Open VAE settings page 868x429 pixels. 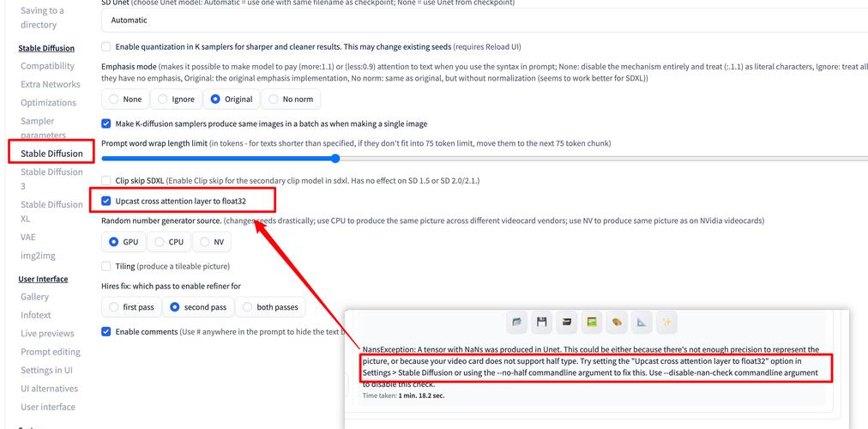(x=27, y=237)
